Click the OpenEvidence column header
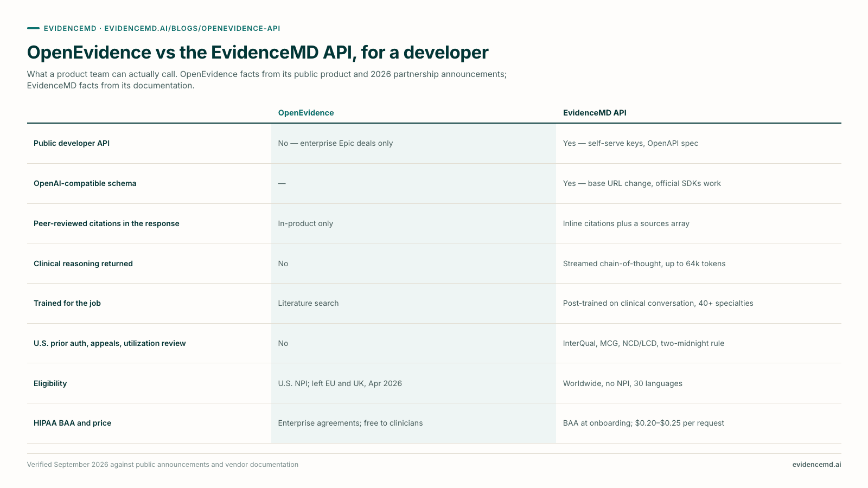Image resolution: width=868 pixels, height=488 pixels. (306, 113)
